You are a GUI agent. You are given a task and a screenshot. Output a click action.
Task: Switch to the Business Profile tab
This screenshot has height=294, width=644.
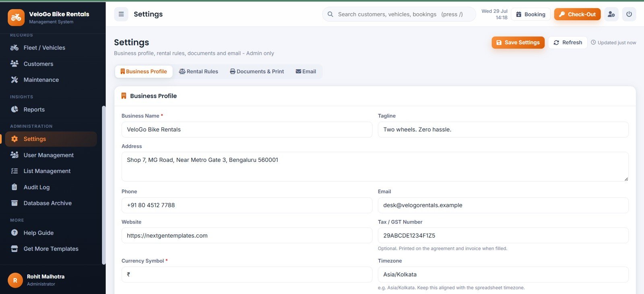point(144,71)
